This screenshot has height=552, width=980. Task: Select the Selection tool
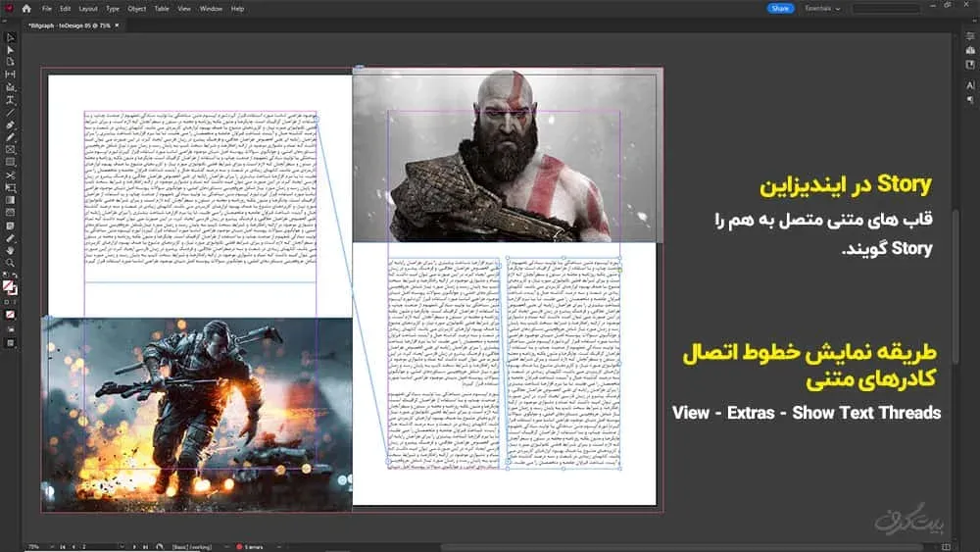pyautogui.click(x=10, y=37)
